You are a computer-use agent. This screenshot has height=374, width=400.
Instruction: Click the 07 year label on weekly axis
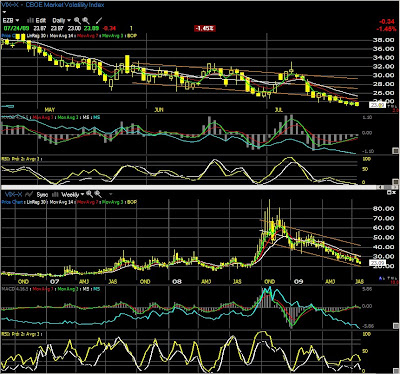(55, 282)
